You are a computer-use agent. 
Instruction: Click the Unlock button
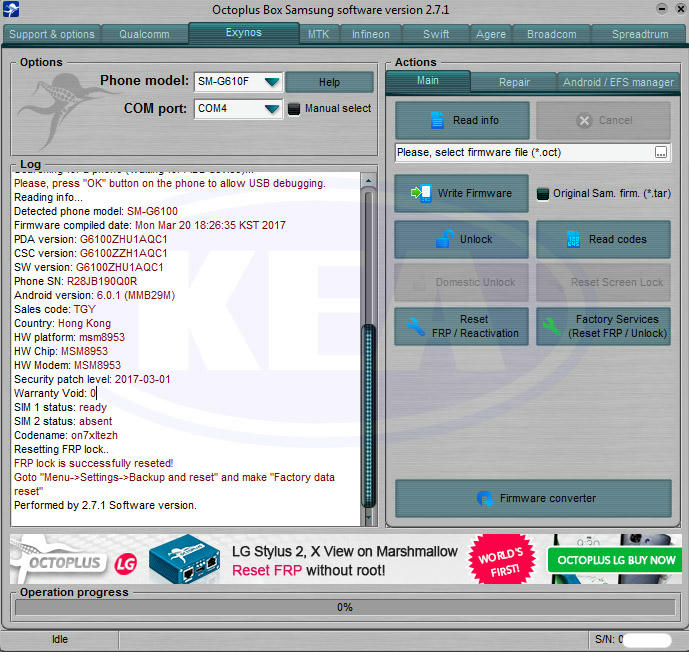pos(461,239)
